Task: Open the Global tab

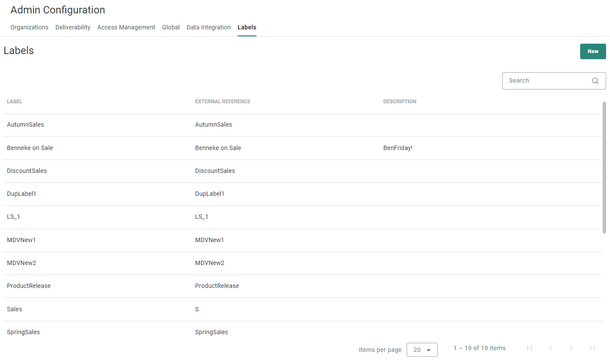Action: (x=171, y=27)
